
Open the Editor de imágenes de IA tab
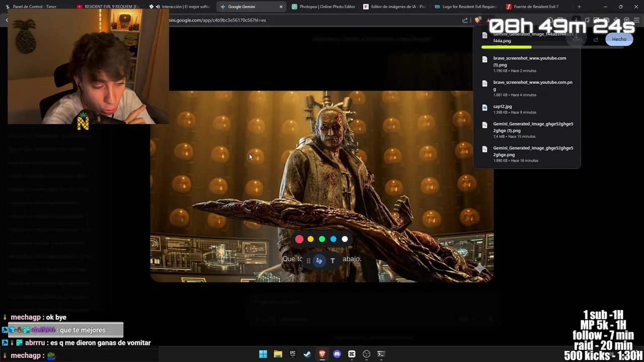point(395,7)
